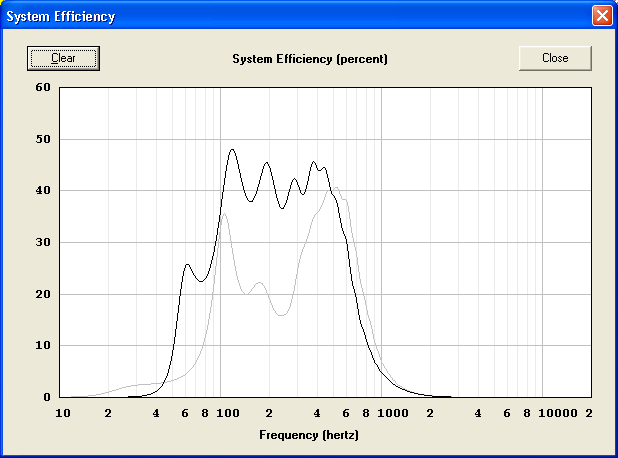The height and width of the screenshot is (458, 618).
Task: Click the 1000 label on frequency axis
Action: pyautogui.click(x=393, y=413)
